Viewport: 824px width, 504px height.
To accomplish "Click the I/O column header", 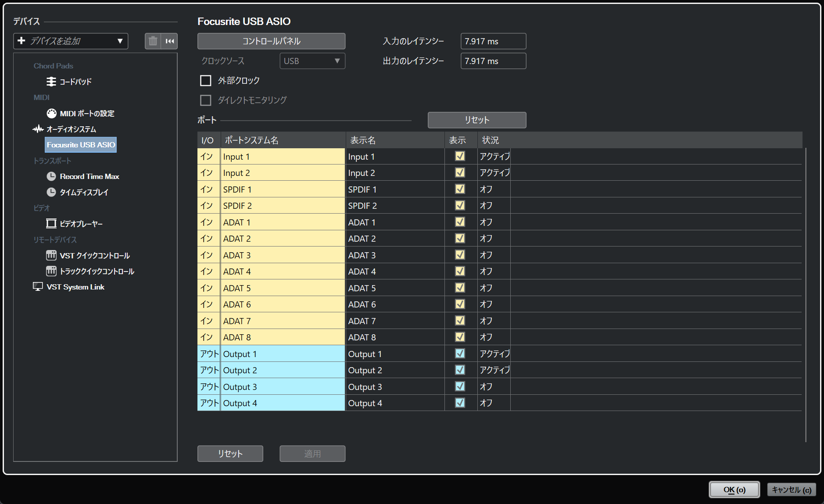I will [209, 140].
